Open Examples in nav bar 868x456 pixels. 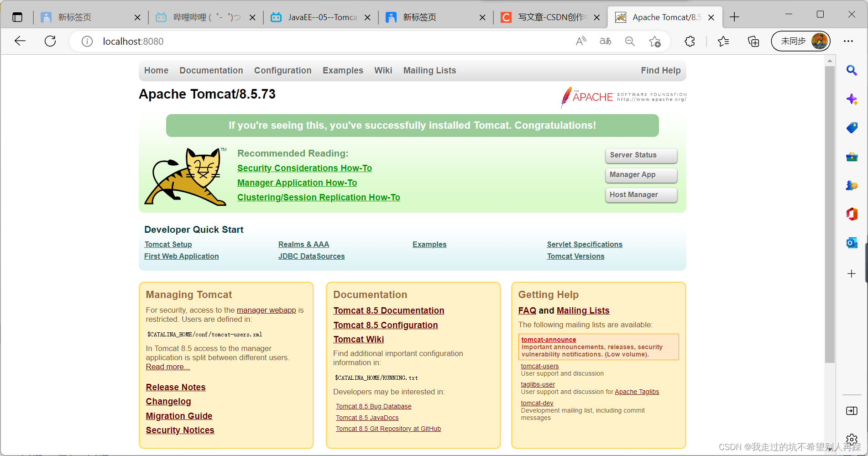(343, 70)
